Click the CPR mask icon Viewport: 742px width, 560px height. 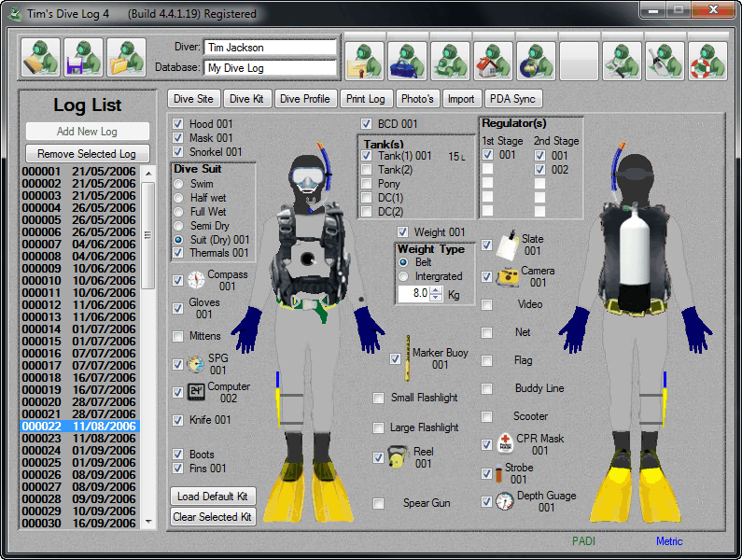(505, 443)
